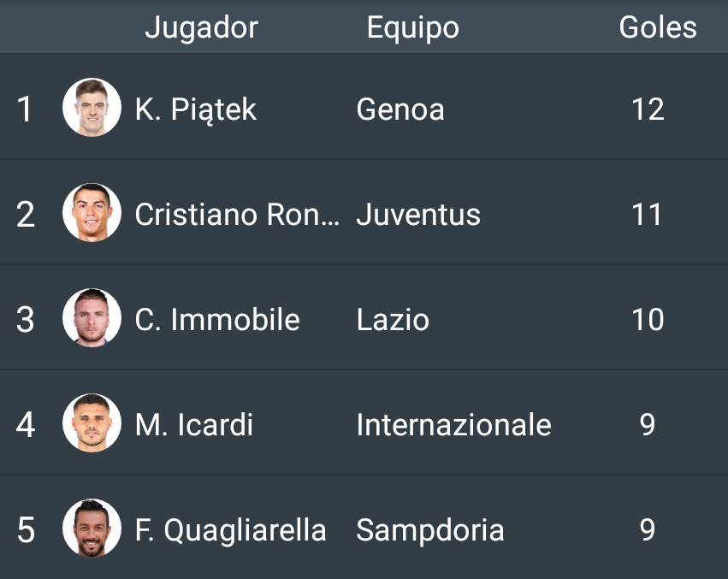Open K. Piątek's player photo
Viewport: 728px width, 579px height.
pos(92,107)
